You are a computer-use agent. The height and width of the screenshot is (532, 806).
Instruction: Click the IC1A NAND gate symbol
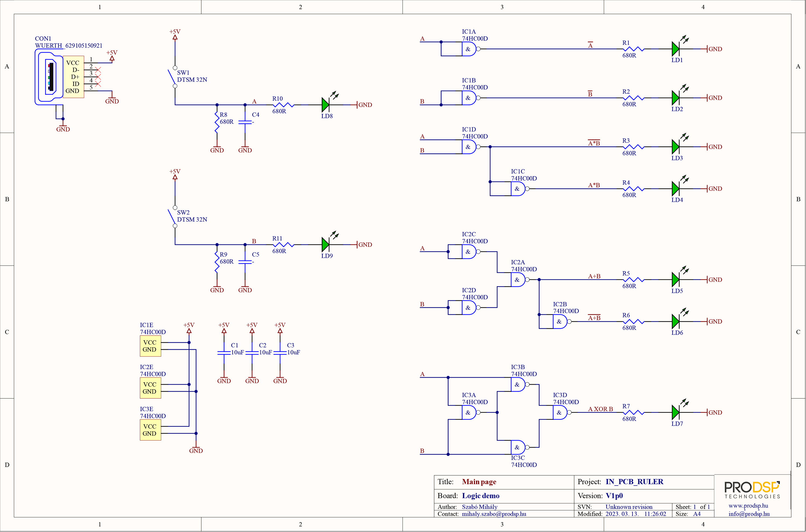(x=471, y=49)
